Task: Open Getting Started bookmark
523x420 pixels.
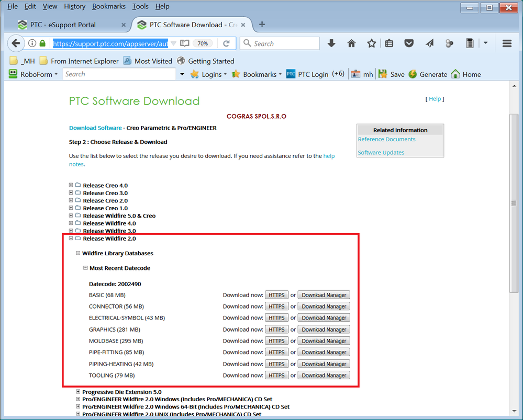Action: coord(205,61)
